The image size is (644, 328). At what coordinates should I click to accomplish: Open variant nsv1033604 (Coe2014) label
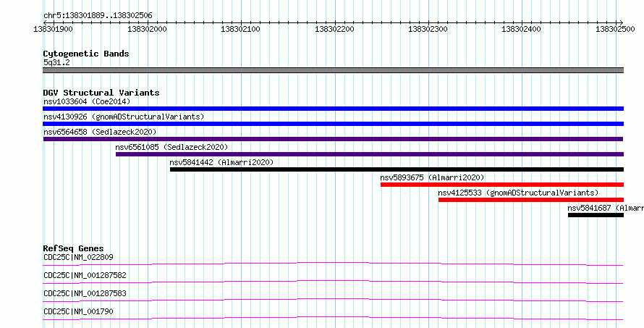pos(87,101)
